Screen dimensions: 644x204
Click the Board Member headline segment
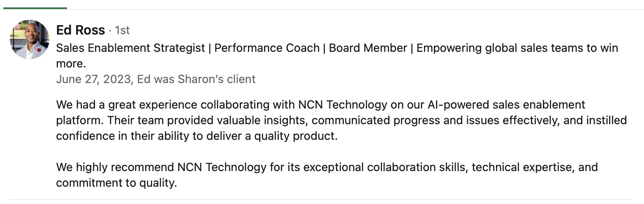pos(368,48)
